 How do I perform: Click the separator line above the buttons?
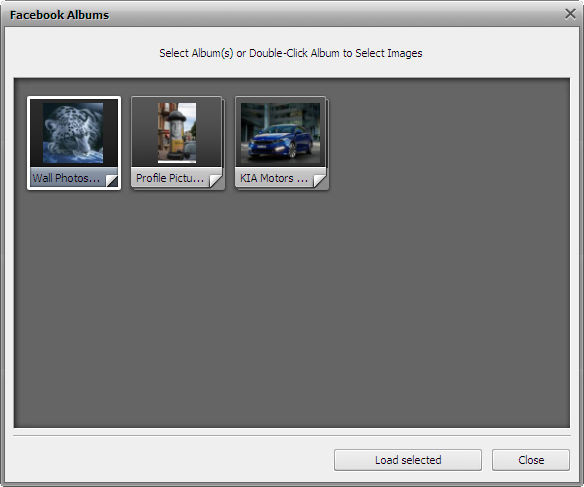[x=292, y=435]
